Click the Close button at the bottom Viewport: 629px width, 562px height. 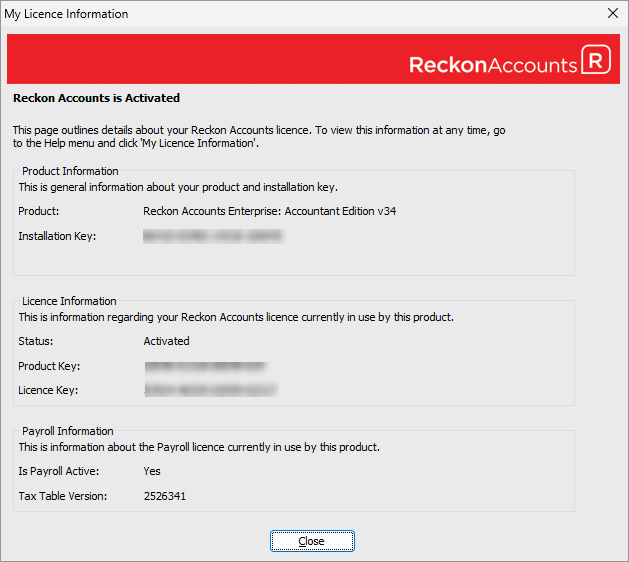coord(312,541)
